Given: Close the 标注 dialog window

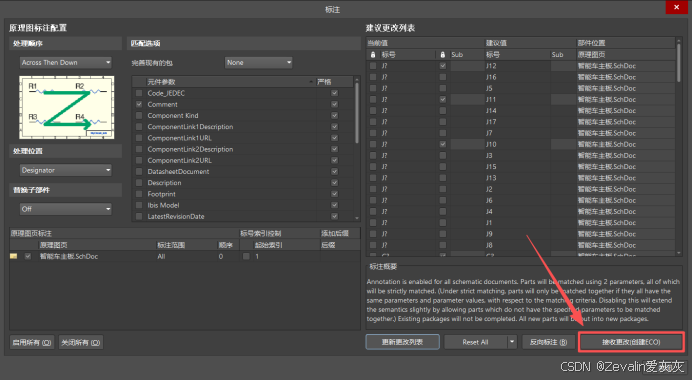Looking at the screenshot, I should coord(676,7).
